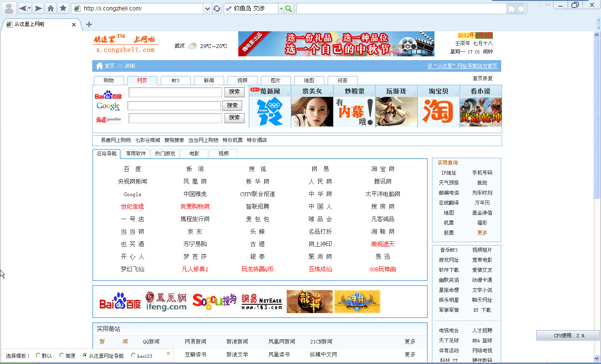The width and height of the screenshot is (601, 364).
Task: Click the house icon beside 首页 breadcrumb
Action: click(x=99, y=66)
